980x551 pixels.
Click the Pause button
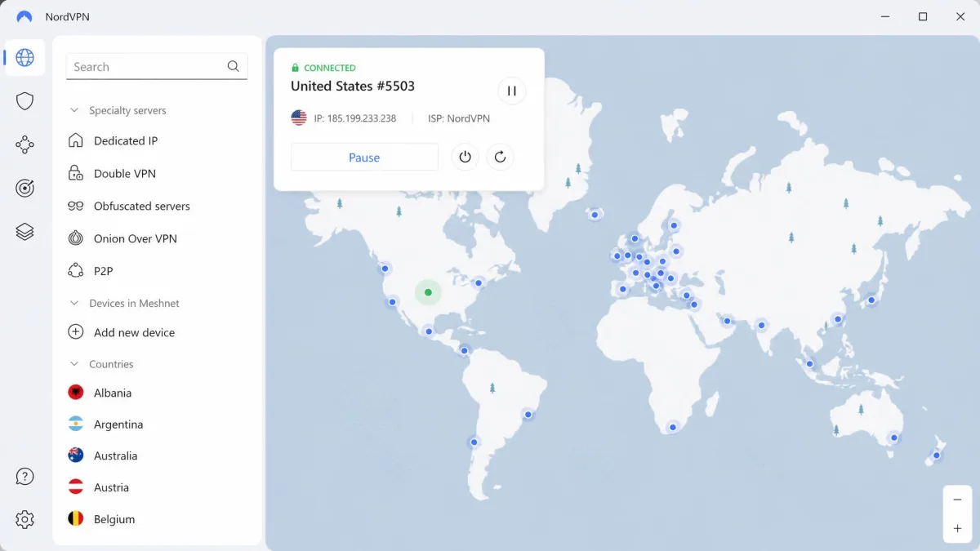(x=364, y=158)
